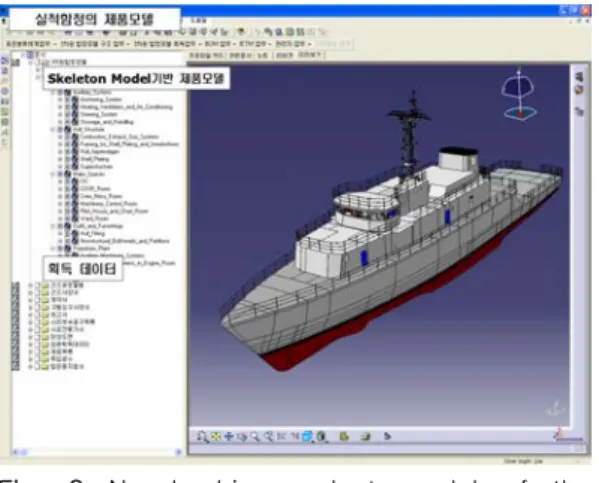599x483 pixels.
Task: Select the Crew_Mess_Room tree node
Action: 101,196
